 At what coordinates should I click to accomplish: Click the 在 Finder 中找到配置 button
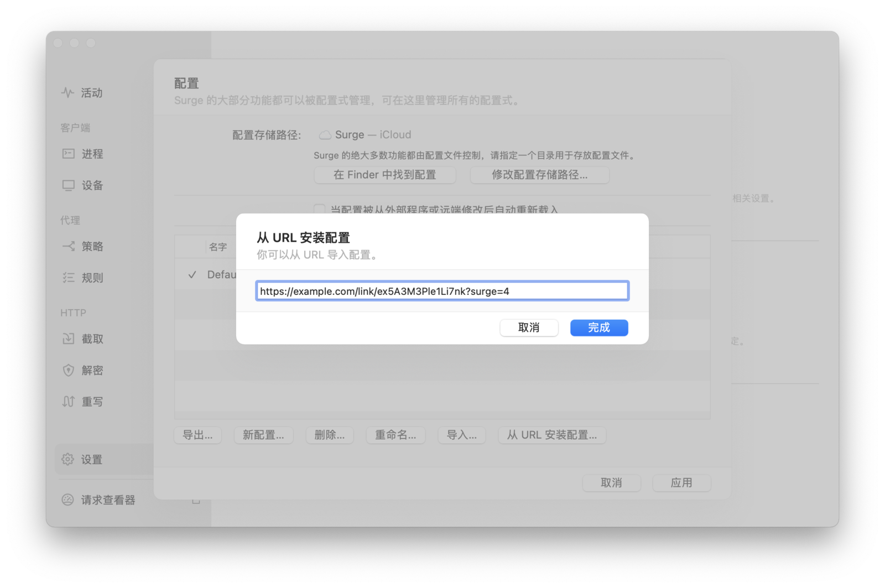384,175
